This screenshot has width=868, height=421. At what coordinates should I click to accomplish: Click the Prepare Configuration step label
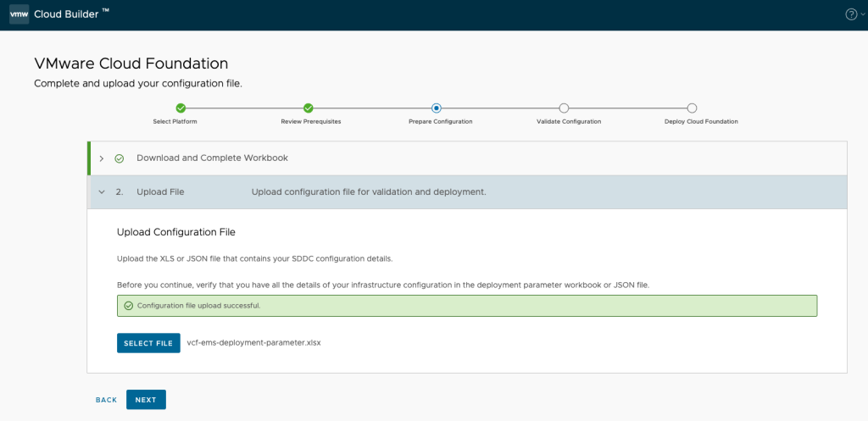pos(441,122)
